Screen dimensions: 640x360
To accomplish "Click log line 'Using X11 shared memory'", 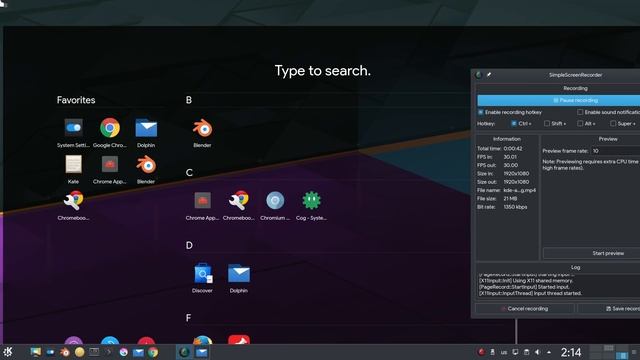I will (x=526, y=281).
